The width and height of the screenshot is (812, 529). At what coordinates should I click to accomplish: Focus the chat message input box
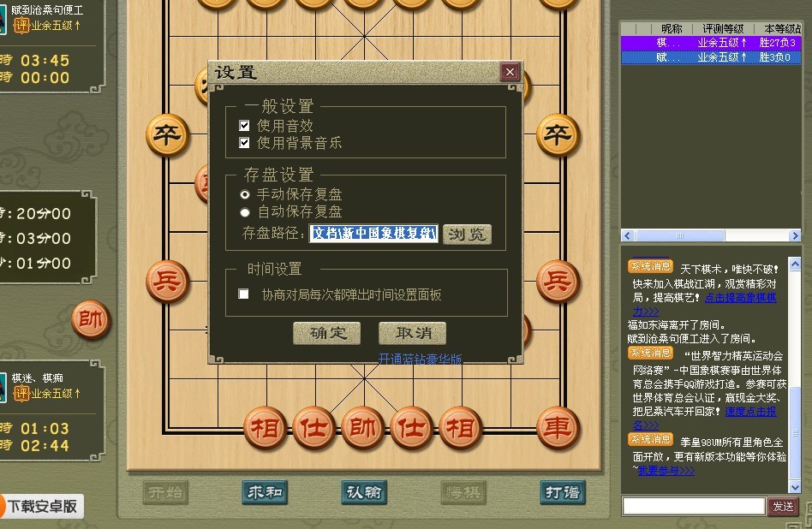pyautogui.click(x=694, y=506)
